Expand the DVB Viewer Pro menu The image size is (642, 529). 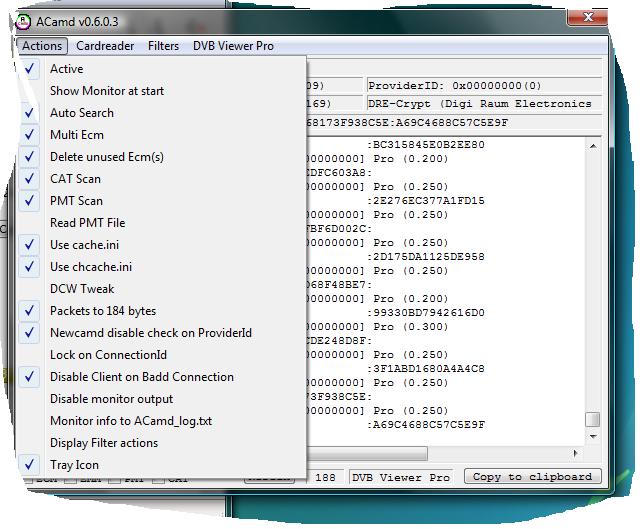point(233,46)
